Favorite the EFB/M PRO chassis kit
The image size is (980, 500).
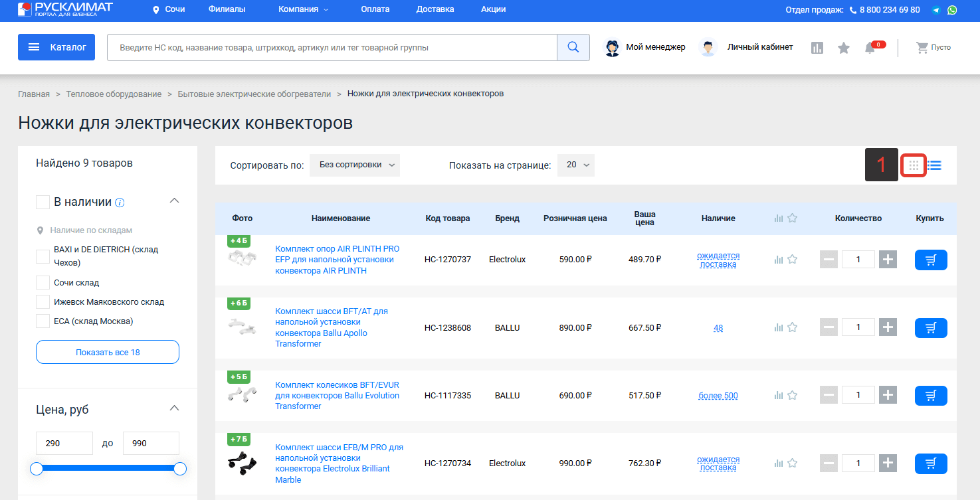[792, 463]
